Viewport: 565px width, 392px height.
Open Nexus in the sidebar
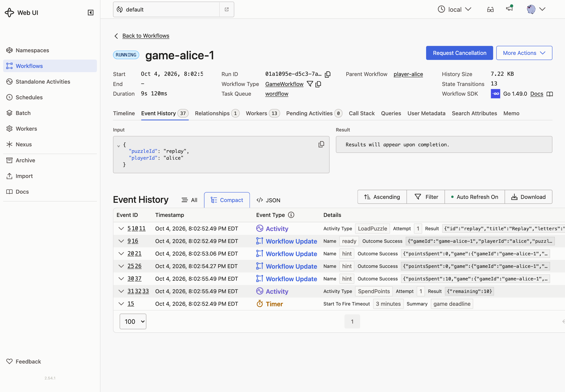[x=50, y=144]
